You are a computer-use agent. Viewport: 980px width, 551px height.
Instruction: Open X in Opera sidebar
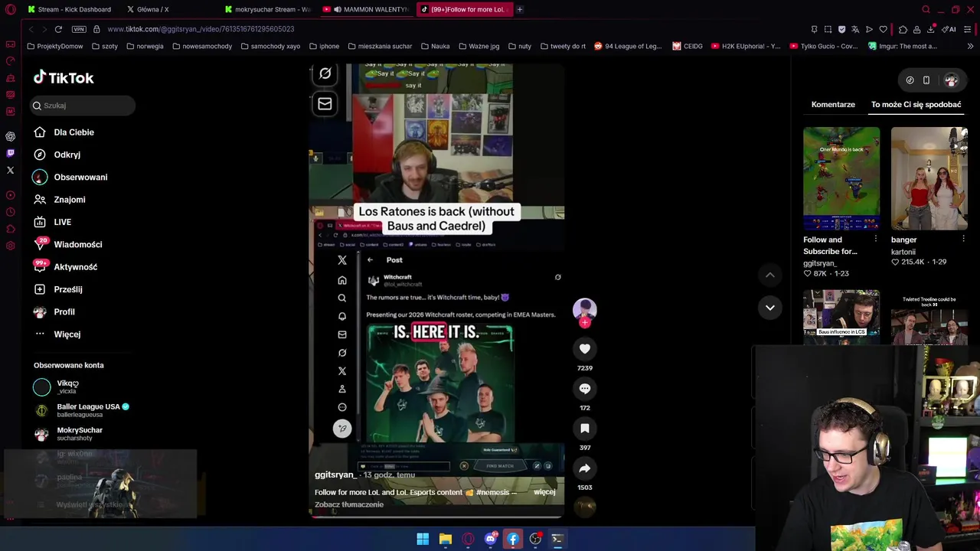11,170
